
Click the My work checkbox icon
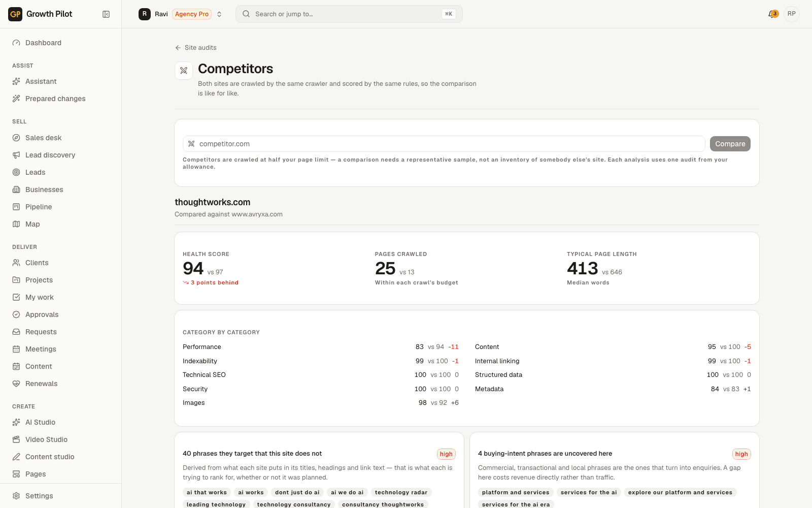[x=16, y=297]
